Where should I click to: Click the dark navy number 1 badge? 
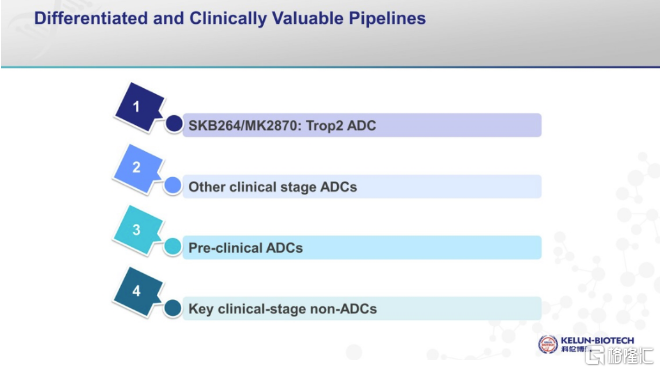(138, 107)
